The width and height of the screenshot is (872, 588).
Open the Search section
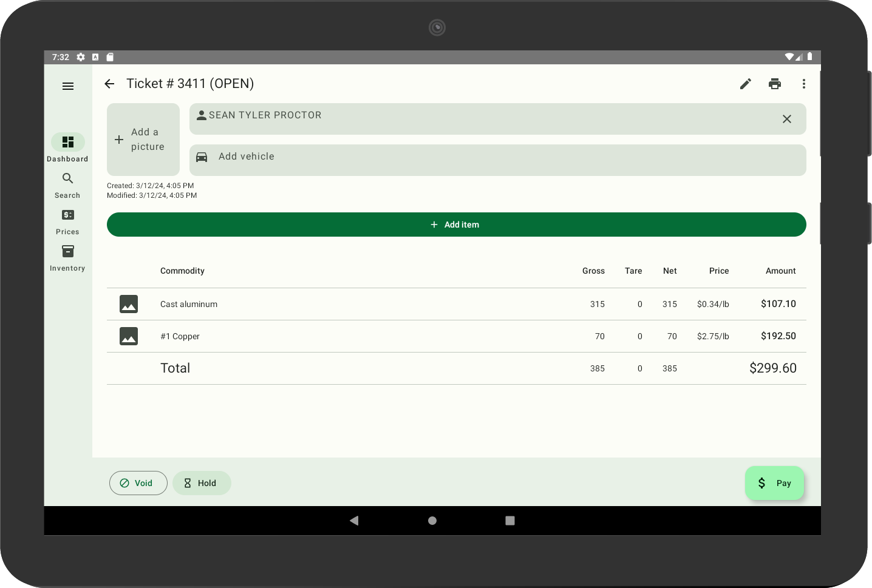67,185
